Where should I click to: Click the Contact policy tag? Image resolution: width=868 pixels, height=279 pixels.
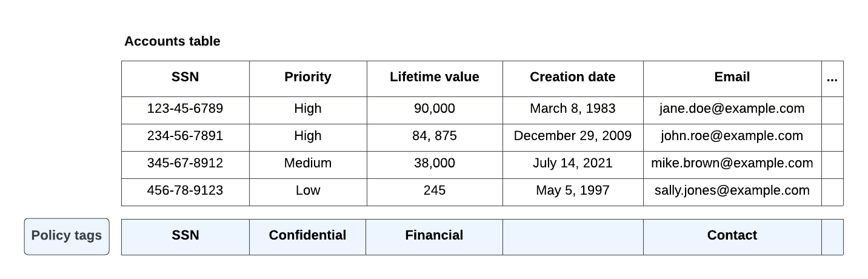732,236
